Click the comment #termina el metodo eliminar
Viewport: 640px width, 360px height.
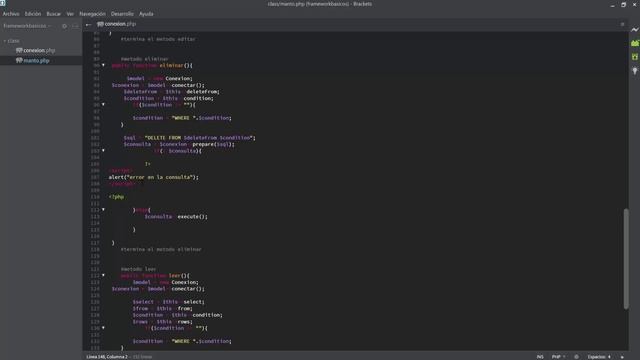[x=161, y=249]
